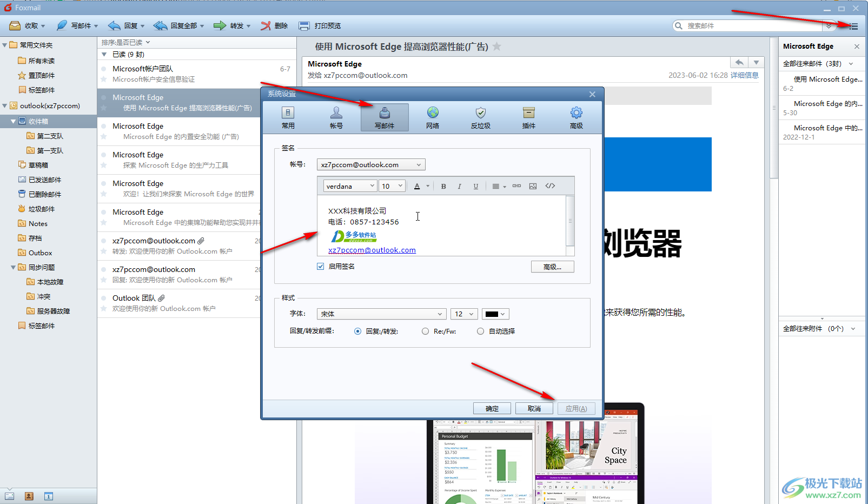Collapse the 已读 (9 封) group
This screenshot has height=504, width=868.
pyautogui.click(x=104, y=54)
